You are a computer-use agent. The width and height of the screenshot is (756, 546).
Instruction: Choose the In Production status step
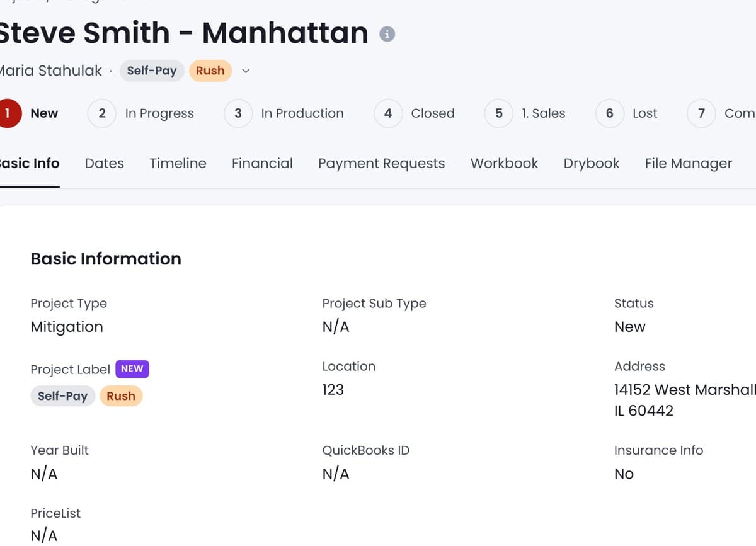[284, 113]
